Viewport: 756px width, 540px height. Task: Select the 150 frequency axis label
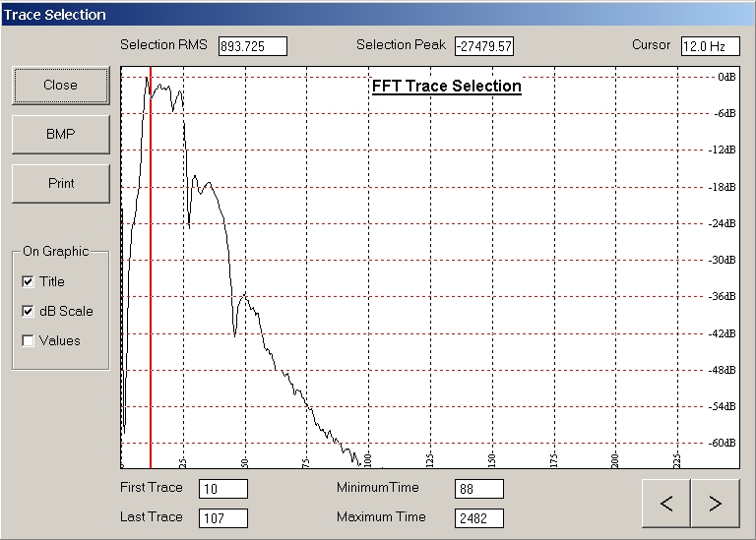[492, 460]
